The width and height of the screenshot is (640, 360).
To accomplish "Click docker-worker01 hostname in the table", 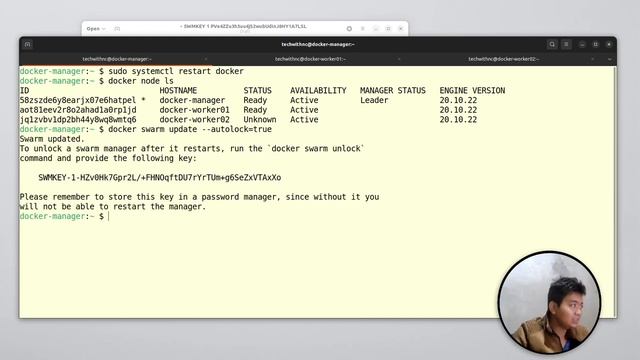I will click(x=194, y=110).
